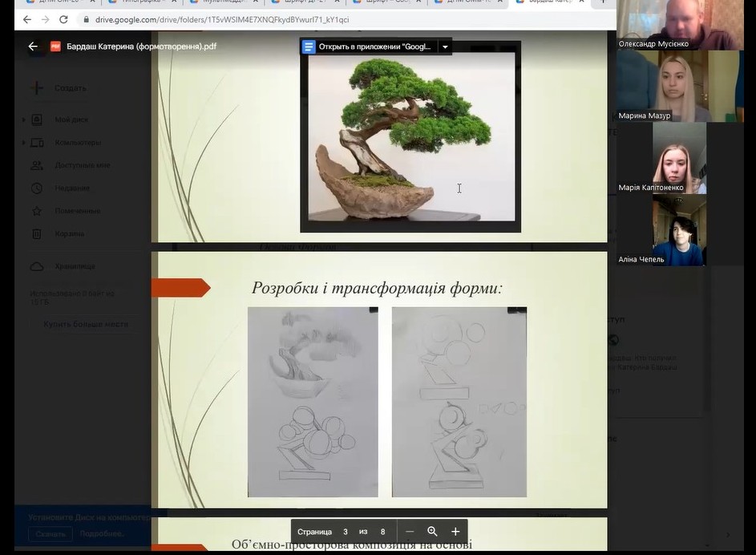Open a new browser tab
The width and height of the screenshot is (756, 555).
tap(604, 2)
